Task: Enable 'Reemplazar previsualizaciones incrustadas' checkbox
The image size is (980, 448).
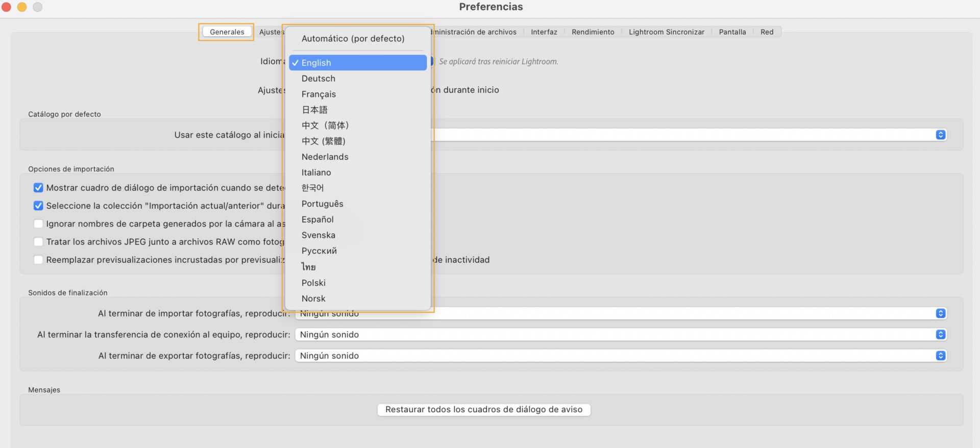Action: click(38, 260)
